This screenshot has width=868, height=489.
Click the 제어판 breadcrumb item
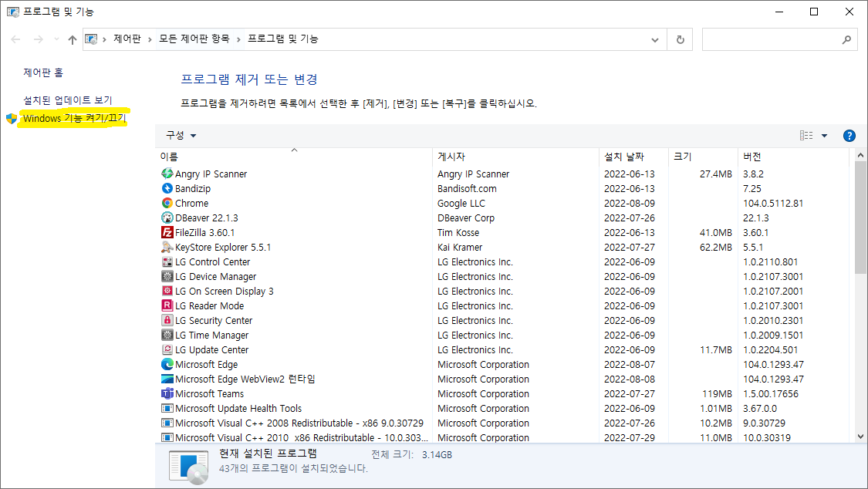[x=127, y=39]
